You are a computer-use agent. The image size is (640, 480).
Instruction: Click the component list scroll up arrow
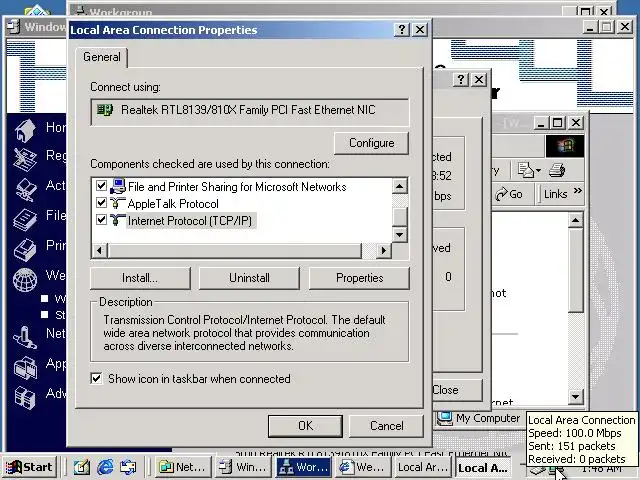[400, 186]
